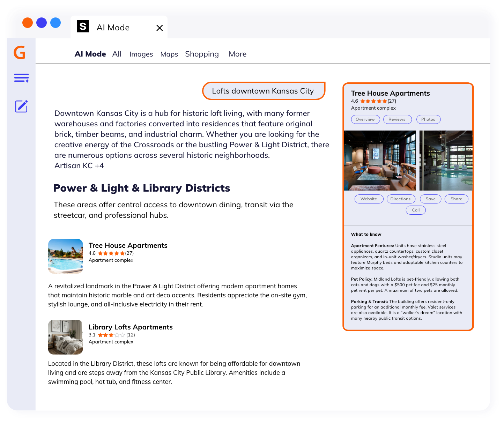Select the Photos chip in the side panel
This screenshot has width=504, height=423.
point(428,119)
